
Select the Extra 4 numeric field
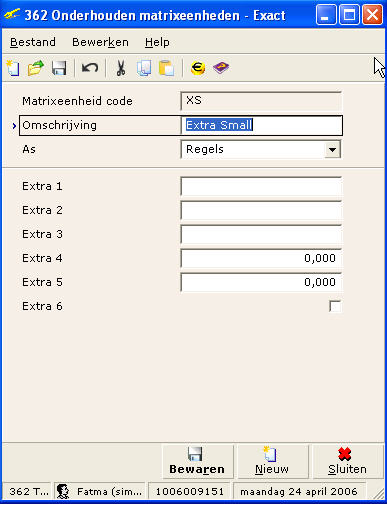[x=261, y=258]
